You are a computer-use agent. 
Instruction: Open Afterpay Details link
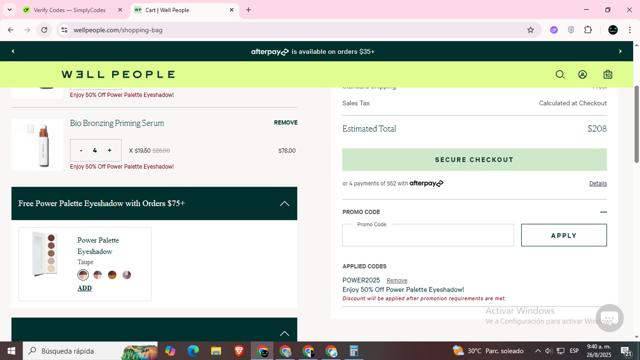(x=598, y=184)
